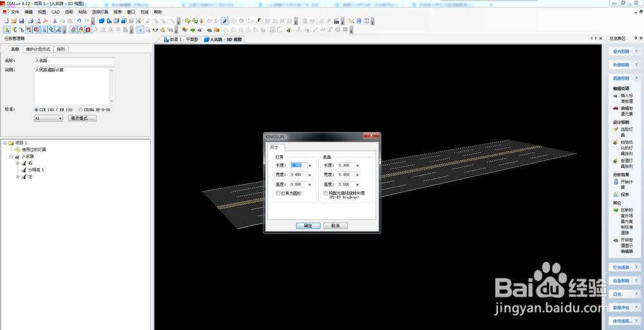Screen dimensions: 644x330
Task: Click the DIALux application logo icon
Action: (x=4, y=3)
